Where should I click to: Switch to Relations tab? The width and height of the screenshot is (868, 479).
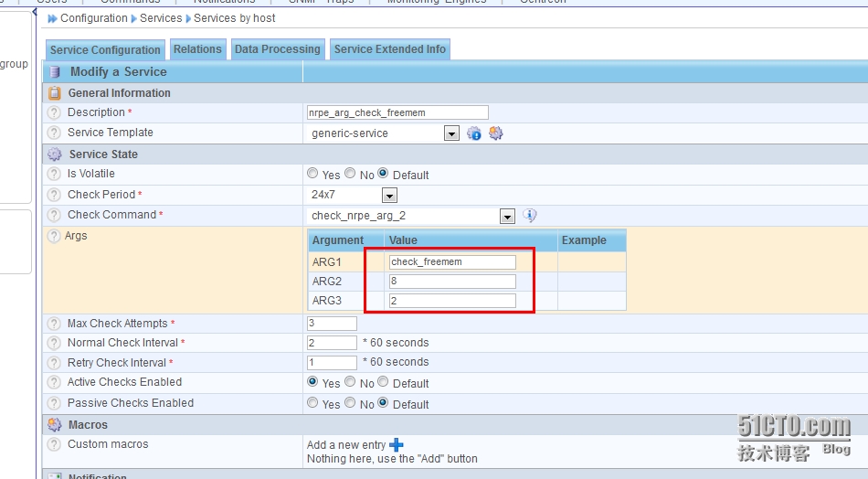click(197, 49)
